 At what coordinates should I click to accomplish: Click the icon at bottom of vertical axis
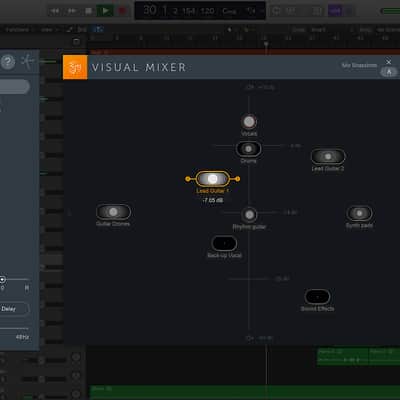click(249, 338)
